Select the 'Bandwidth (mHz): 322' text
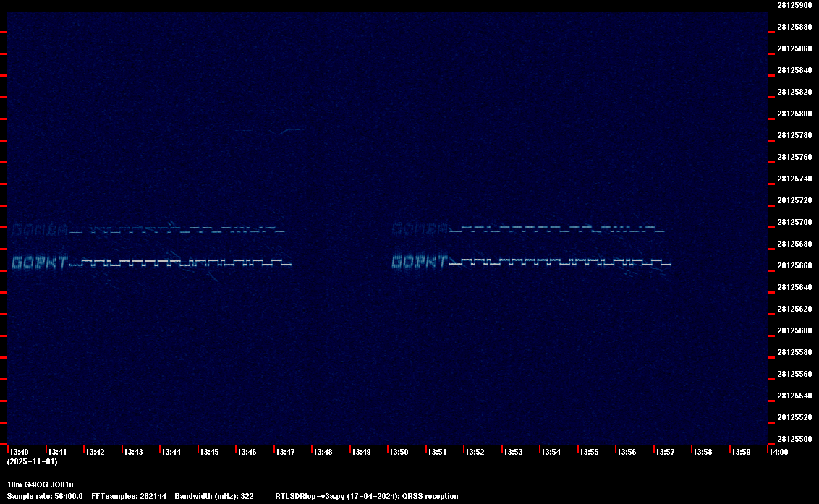The image size is (819, 504). pyautogui.click(x=214, y=496)
